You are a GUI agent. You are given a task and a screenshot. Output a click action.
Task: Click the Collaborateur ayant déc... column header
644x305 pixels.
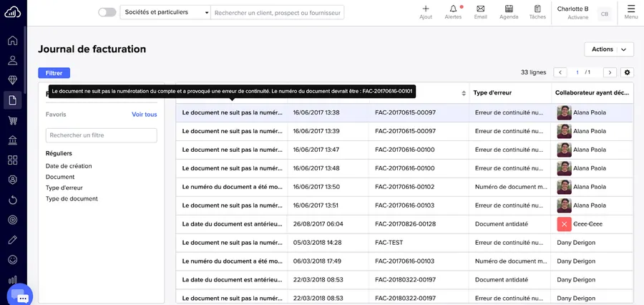pos(592,93)
